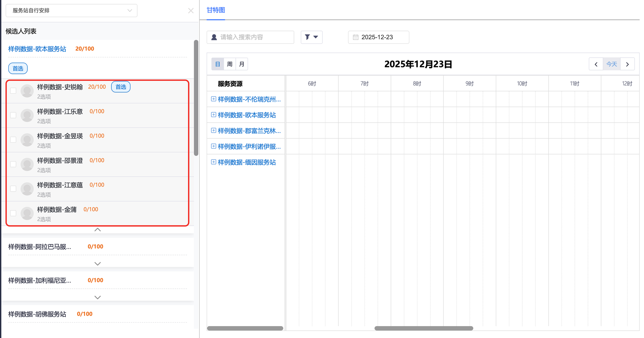This screenshot has width=644, height=338.
Task: Expand the 样例数据-缅因服务站 plus icon
Action: [213, 162]
